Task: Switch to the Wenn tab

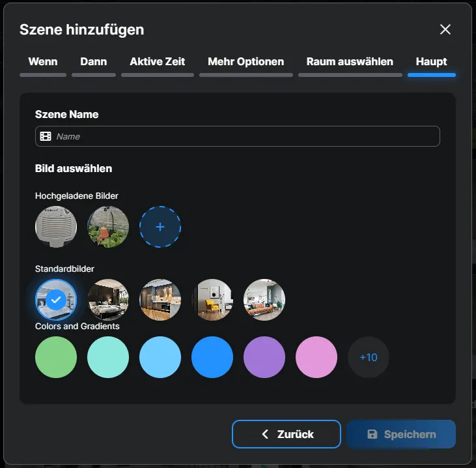Action: tap(43, 62)
